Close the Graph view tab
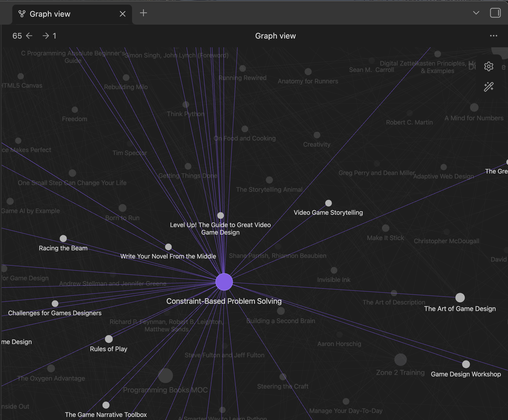 [122, 14]
